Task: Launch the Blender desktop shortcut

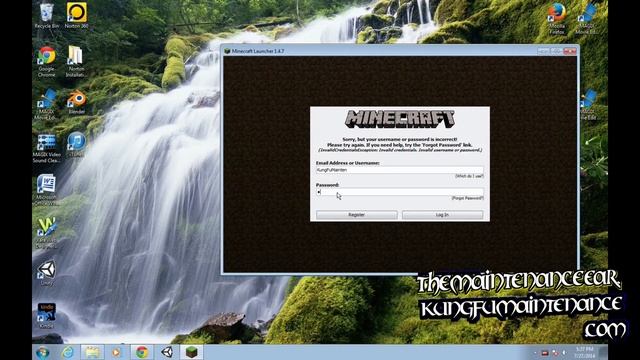Action: (76, 102)
